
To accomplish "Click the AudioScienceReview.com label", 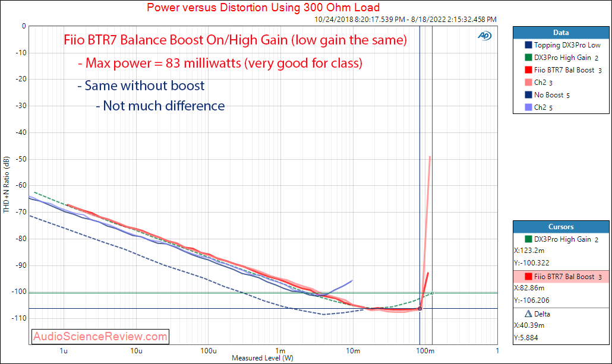I will [x=100, y=336].
